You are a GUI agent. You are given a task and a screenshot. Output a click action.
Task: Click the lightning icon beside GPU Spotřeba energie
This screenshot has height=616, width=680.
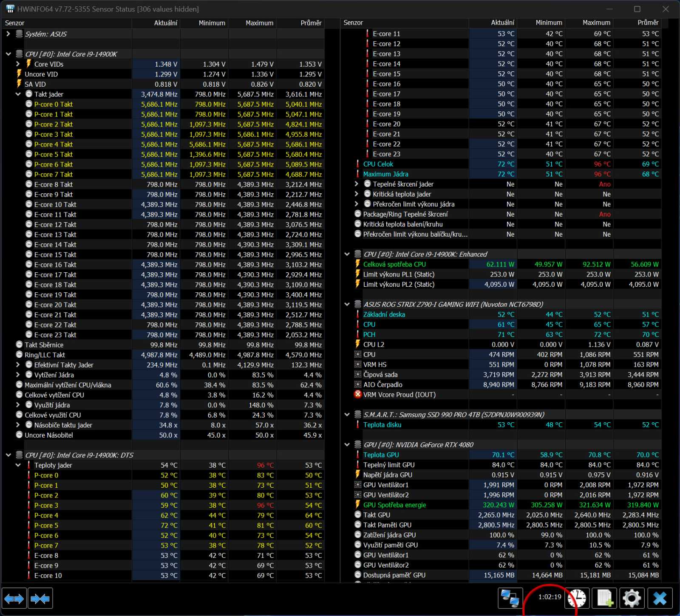click(358, 505)
